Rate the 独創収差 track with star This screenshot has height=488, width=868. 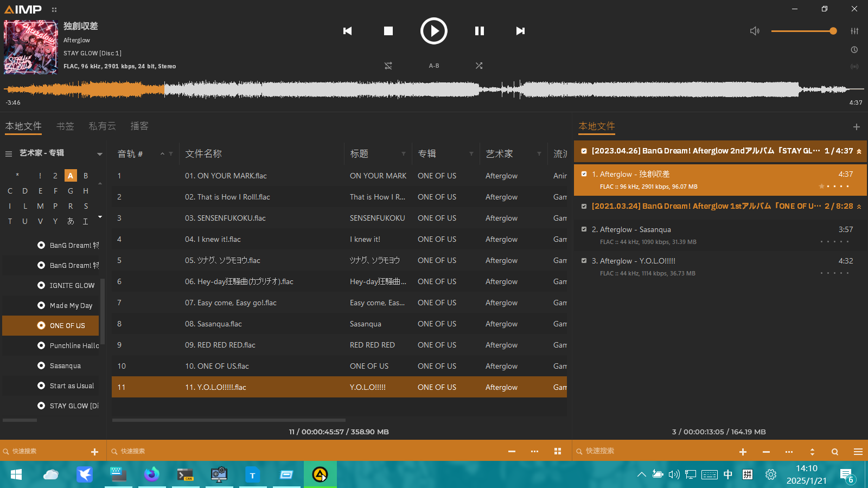[x=821, y=187]
